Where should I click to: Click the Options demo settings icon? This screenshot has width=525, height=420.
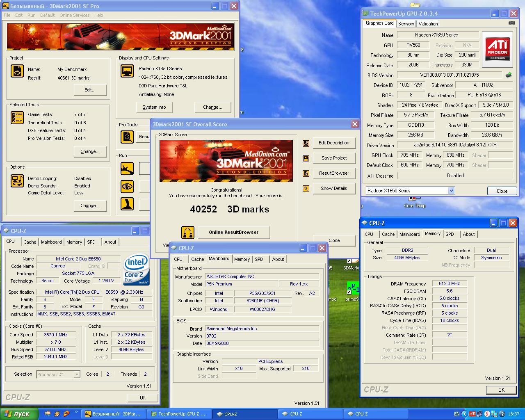coord(17,181)
